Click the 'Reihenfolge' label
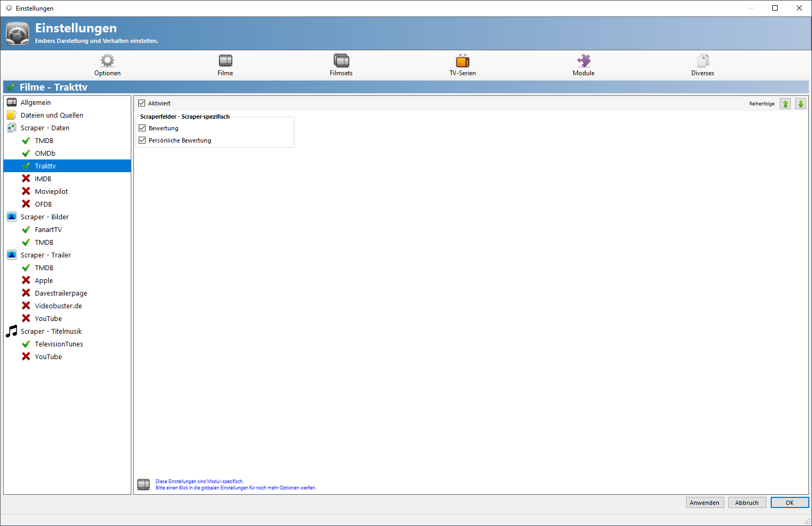Image resolution: width=812 pixels, height=526 pixels. pyautogui.click(x=762, y=104)
